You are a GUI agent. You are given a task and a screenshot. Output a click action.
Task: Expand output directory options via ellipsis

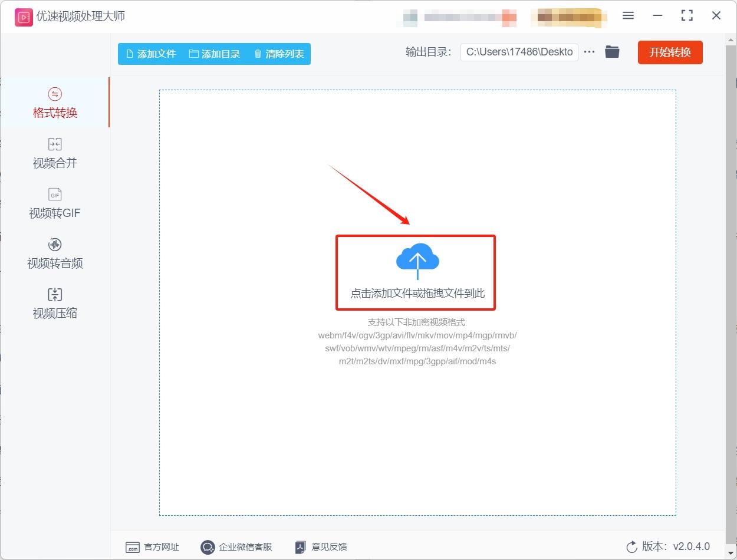[589, 52]
